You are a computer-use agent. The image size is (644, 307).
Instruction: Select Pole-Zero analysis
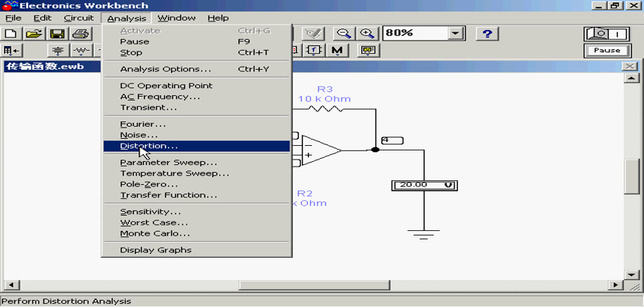pos(197,184)
